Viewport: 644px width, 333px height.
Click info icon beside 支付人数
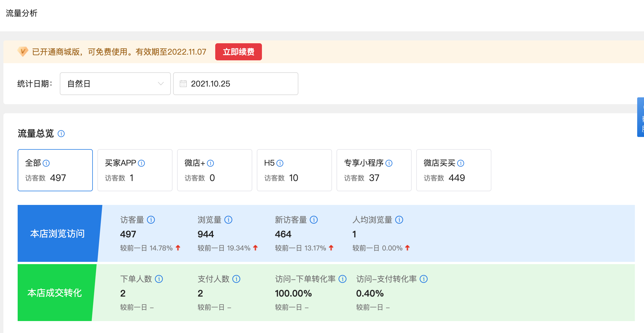point(236,279)
